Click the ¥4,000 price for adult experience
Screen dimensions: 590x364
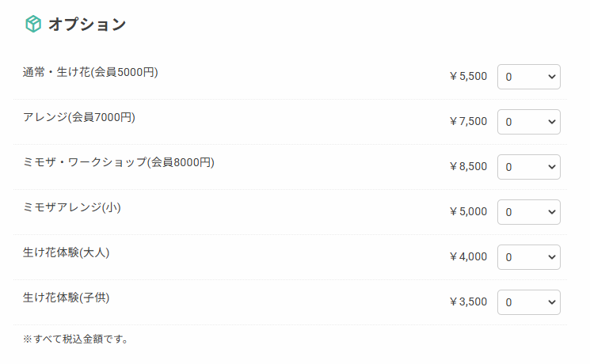[468, 257]
